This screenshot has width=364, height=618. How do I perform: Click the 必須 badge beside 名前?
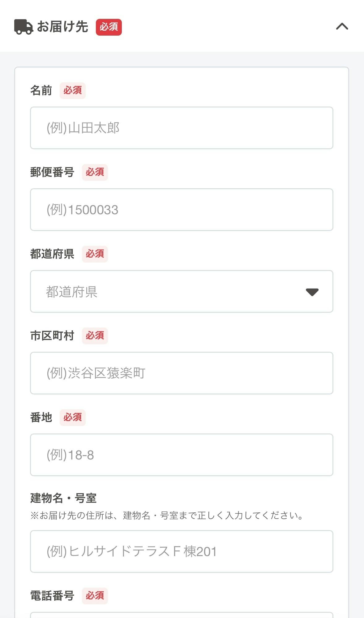click(x=73, y=91)
